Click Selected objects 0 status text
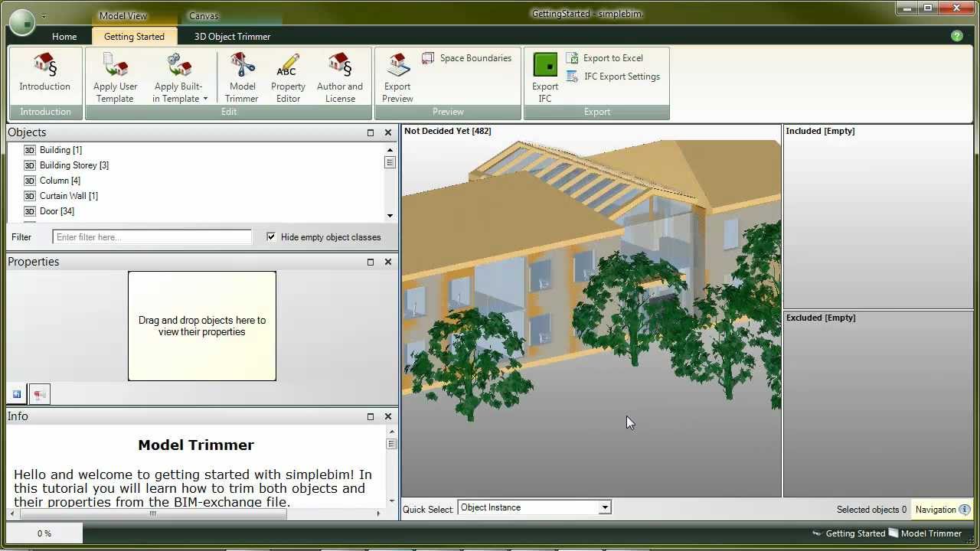Viewport: 980px width, 551px height. 871,510
